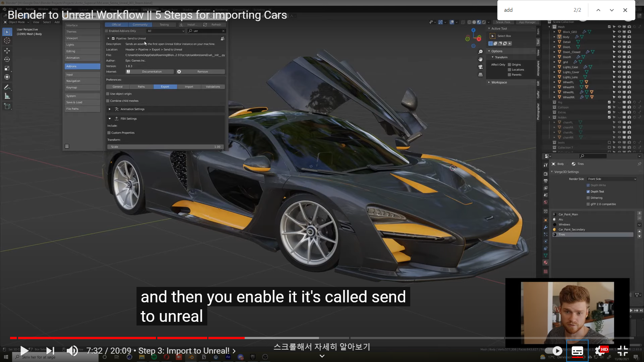Open the Render Side dropdown
This screenshot has width=644, height=362.
[612, 179]
